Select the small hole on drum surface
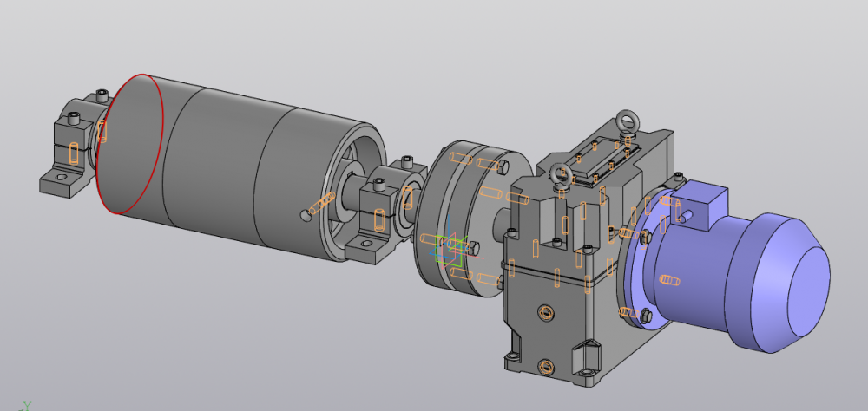 (x=306, y=215)
